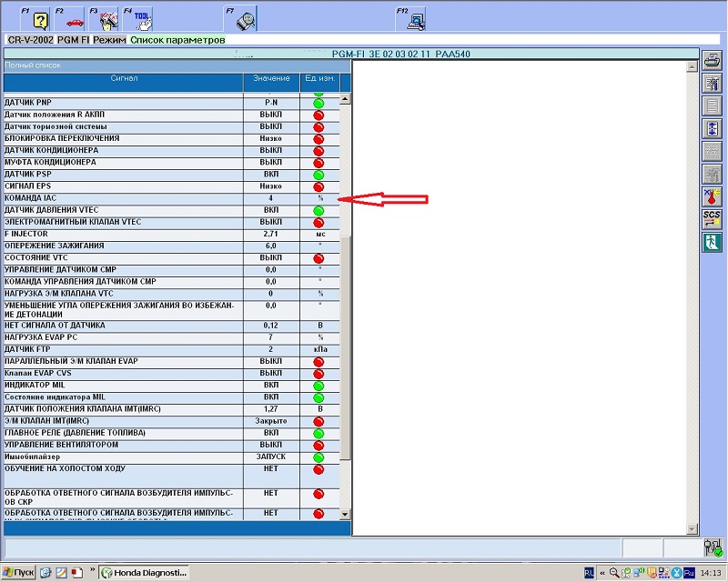The width and height of the screenshot is (728, 582).
Task: Click Список параметров in the breadcrumb
Action: point(177,40)
